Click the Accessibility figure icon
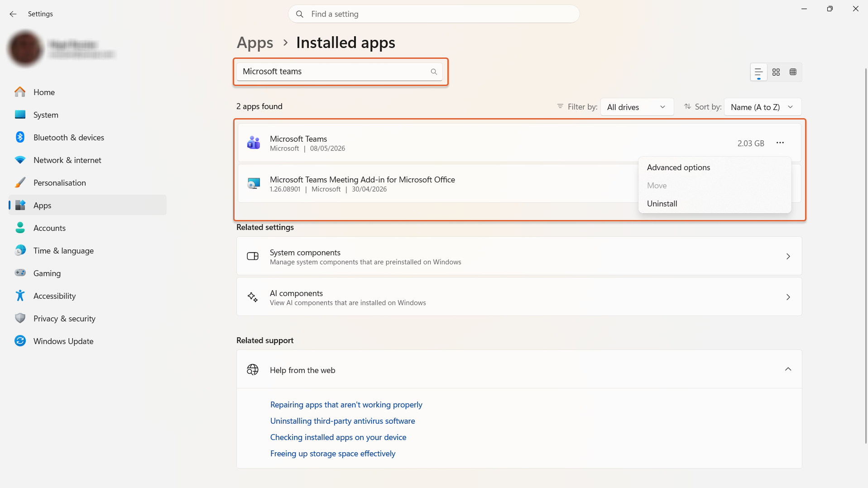This screenshot has height=488, width=868. click(x=20, y=296)
